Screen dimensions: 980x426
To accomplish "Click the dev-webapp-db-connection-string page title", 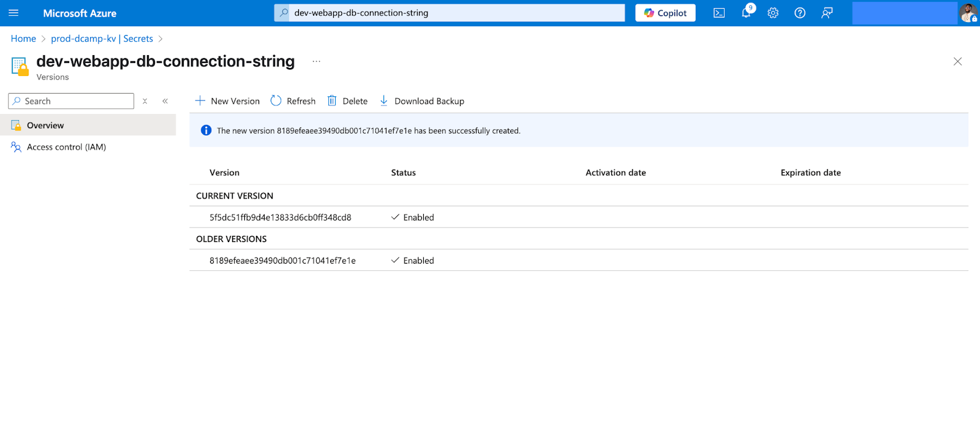I will [x=165, y=61].
